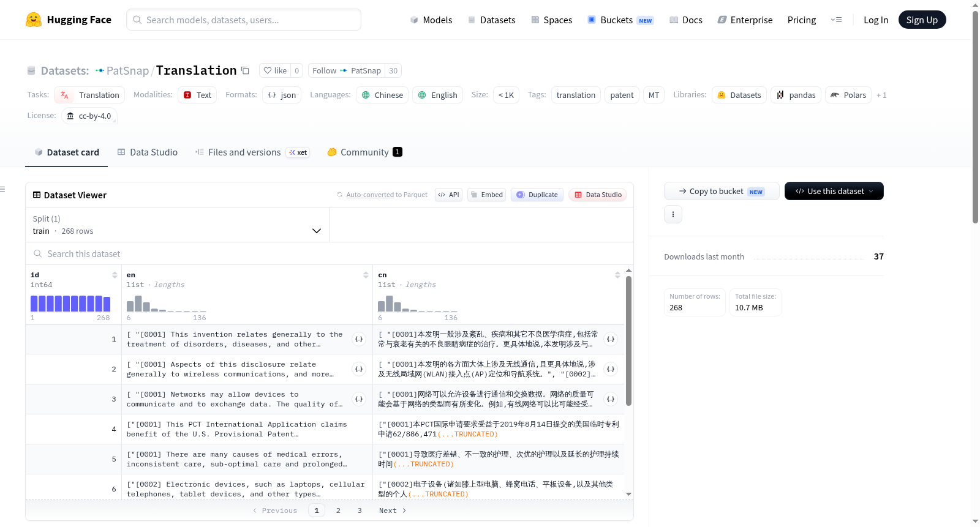Switch to Dataset card tab
Image resolution: width=980 pixels, height=527 pixels.
[66, 152]
